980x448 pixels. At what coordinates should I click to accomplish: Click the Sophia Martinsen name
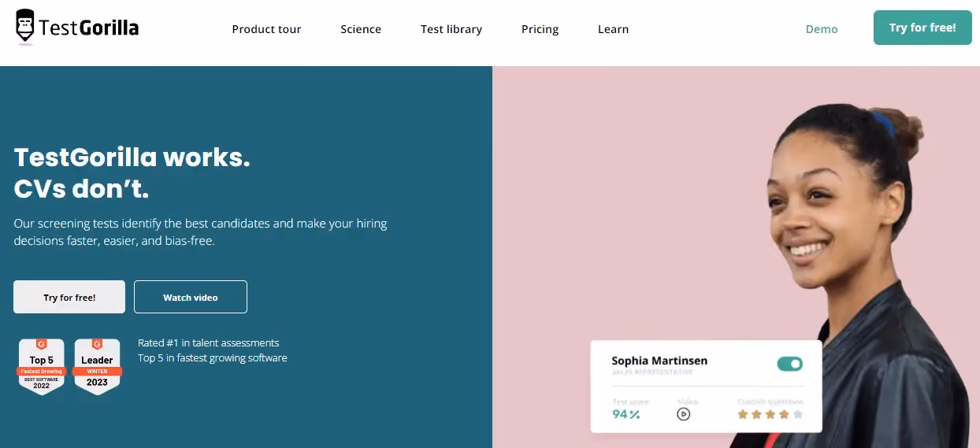coord(659,361)
